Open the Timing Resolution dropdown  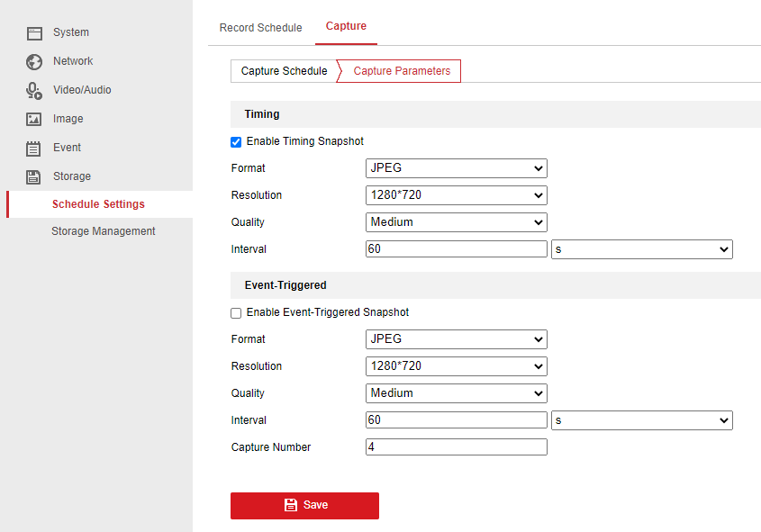point(456,195)
